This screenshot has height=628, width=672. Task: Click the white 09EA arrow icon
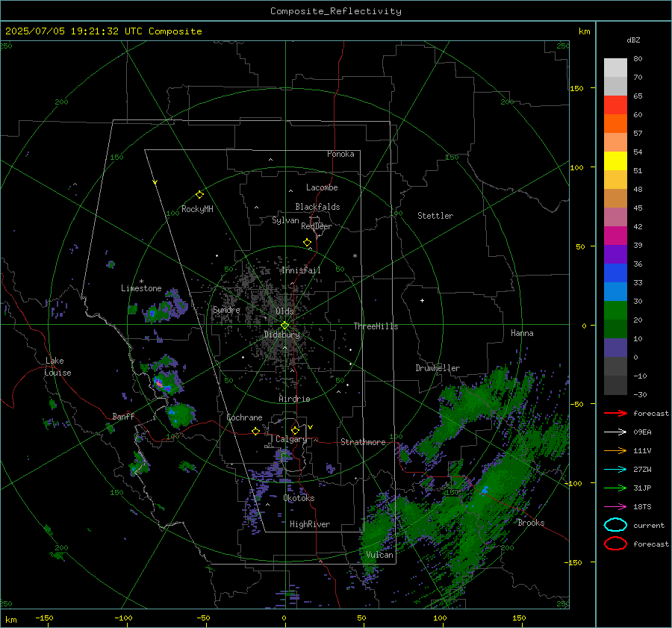615,432
